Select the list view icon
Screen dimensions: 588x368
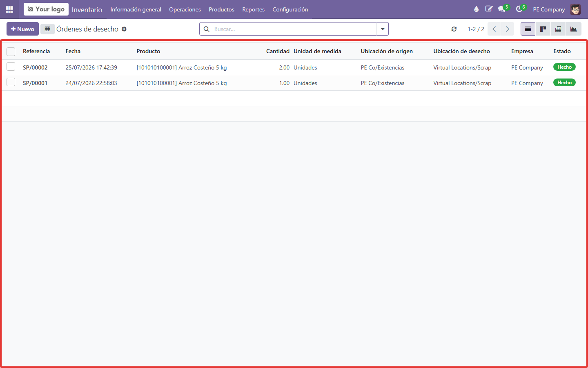tap(528, 29)
